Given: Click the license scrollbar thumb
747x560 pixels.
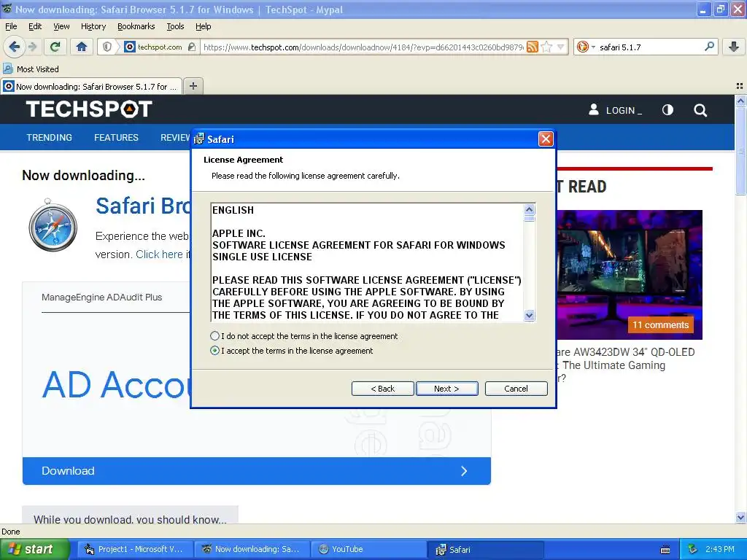Looking at the screenshot, I should [530, 219].
